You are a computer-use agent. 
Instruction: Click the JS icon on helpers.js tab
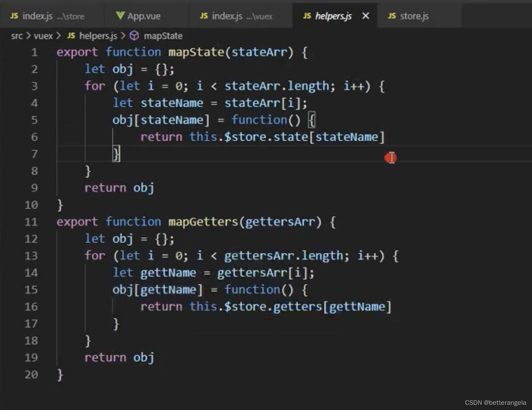pyautogui.click(x=307, y=16)
